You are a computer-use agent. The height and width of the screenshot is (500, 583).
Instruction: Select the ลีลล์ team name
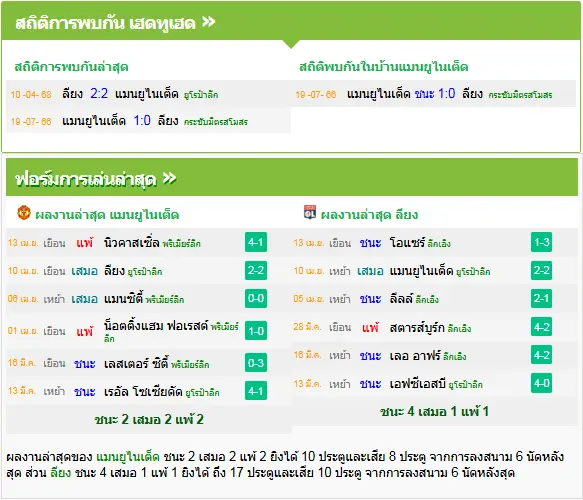(401, 299)
